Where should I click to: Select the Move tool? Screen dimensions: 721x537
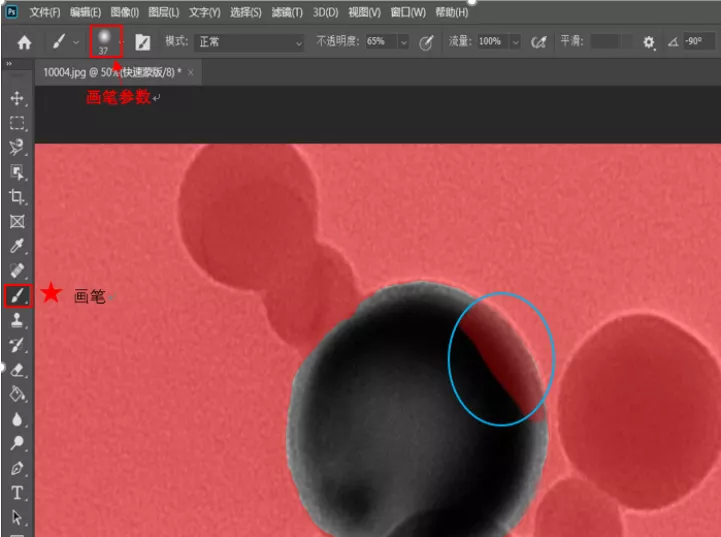(x=17, y=98)
